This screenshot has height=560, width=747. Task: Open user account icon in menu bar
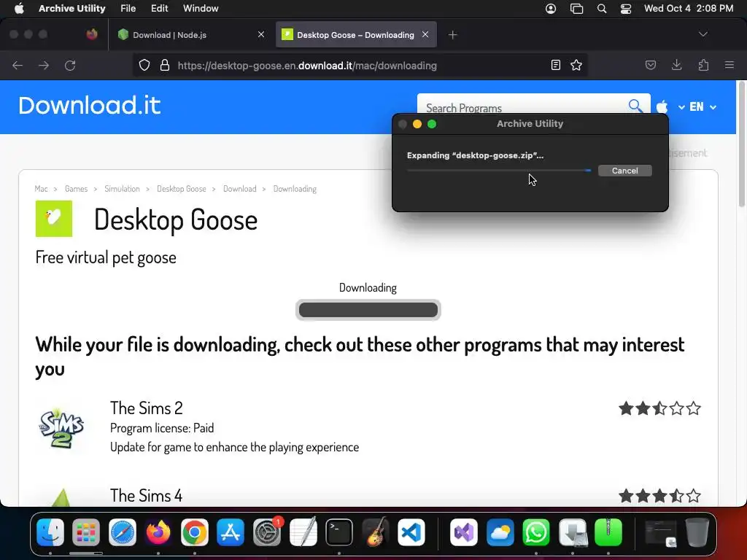click(551, 9)
